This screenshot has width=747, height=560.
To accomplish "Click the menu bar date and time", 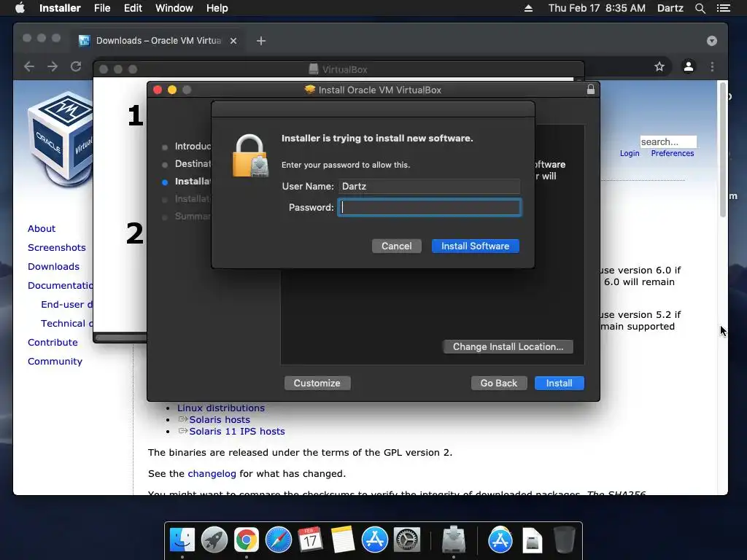I will click(x=597, y=8).
